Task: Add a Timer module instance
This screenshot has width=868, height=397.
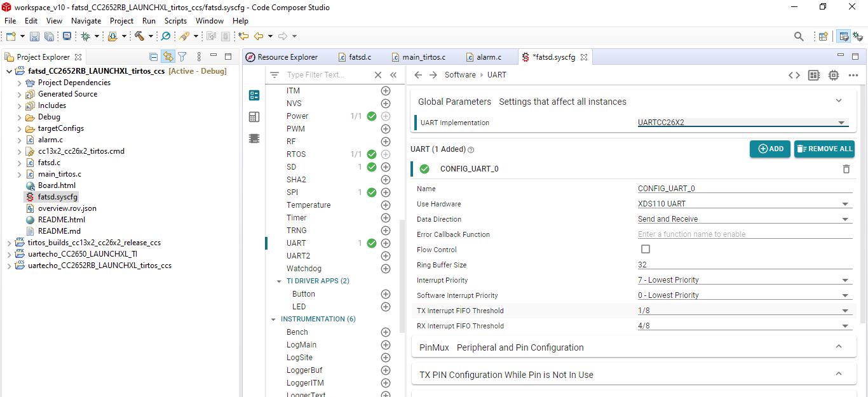Action: point(385,218)
